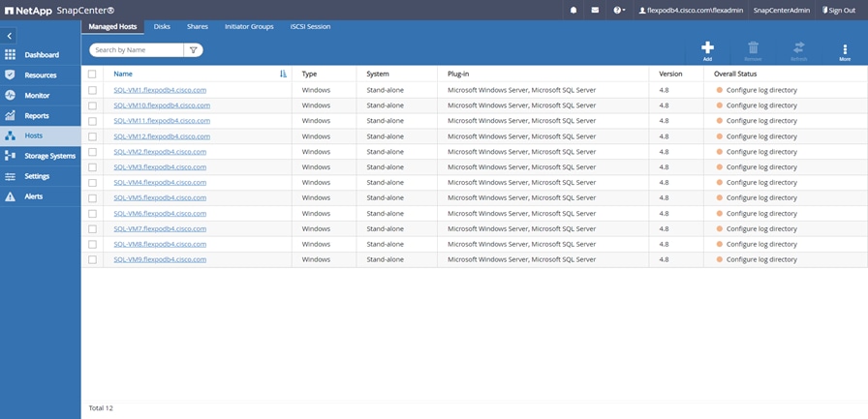Viewport: 868px width, 419px height.
Task: Open the Reports chart icon
Action: 10,115
